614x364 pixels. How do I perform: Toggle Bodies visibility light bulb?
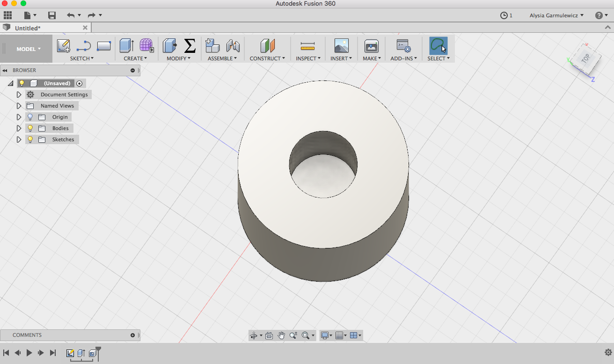point(30,128)
